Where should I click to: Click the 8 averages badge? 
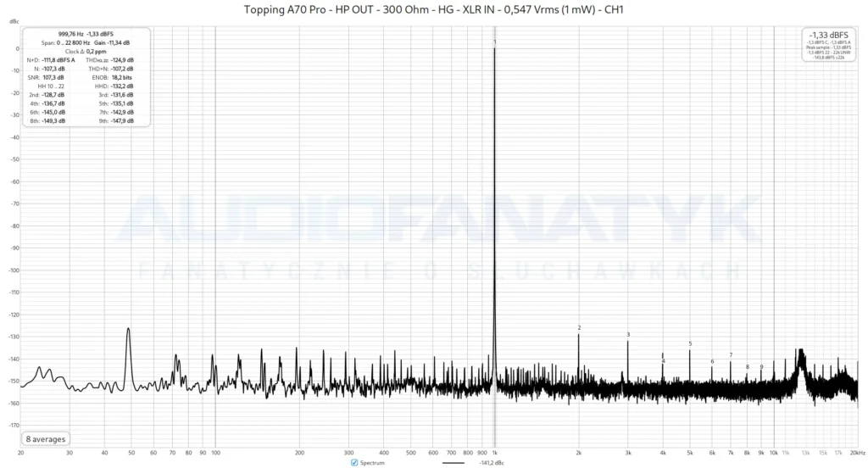point(46,438)
